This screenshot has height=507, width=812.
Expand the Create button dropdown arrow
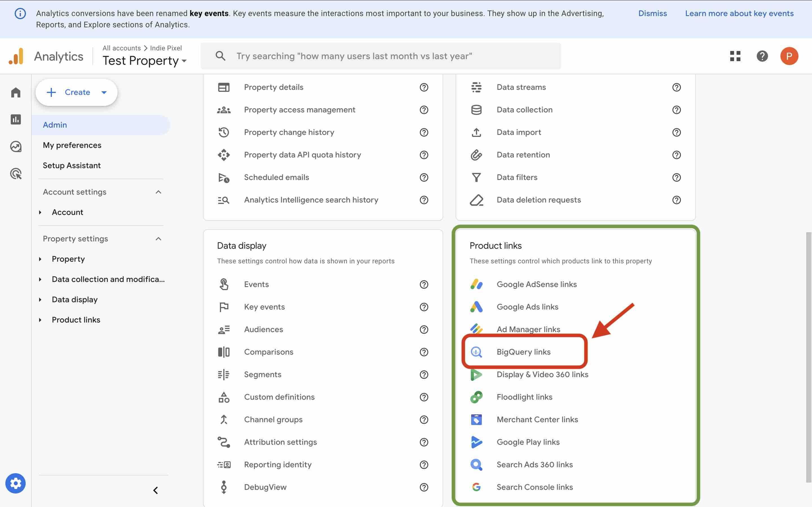pyautogui.click(x=104, y=92)
